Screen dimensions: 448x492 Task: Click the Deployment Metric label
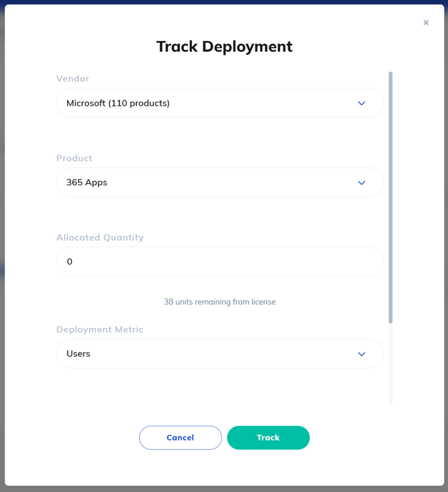pyautogui.click(x=100, y=329)
